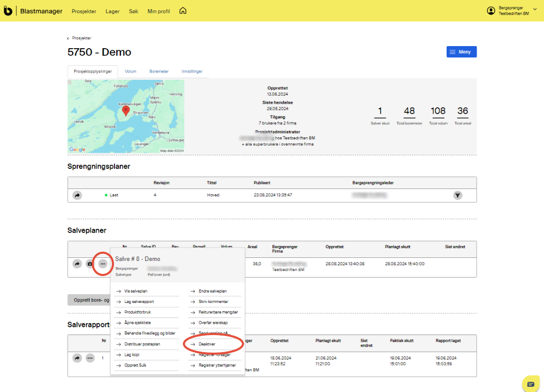This screenshot has height=392, width=544.
Task: Open the Innstillinger tab
Action: click(192, 71)
